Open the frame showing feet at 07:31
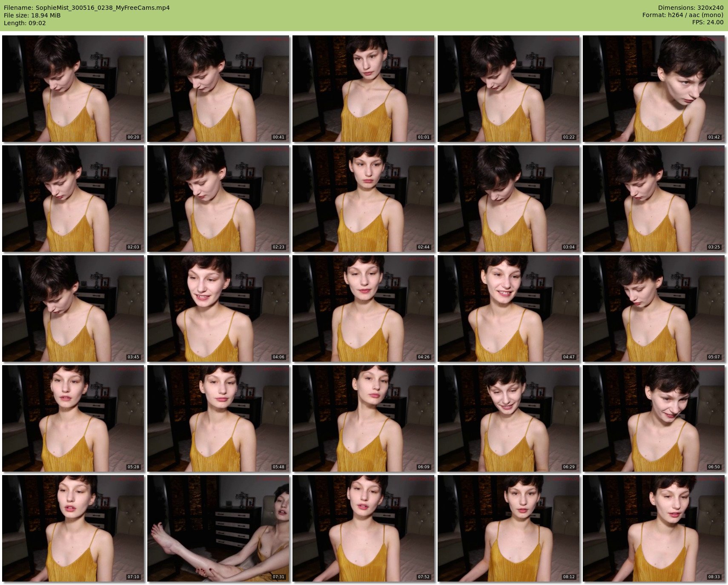The height and width of the screenshot is (585, 728). (218, 528)
